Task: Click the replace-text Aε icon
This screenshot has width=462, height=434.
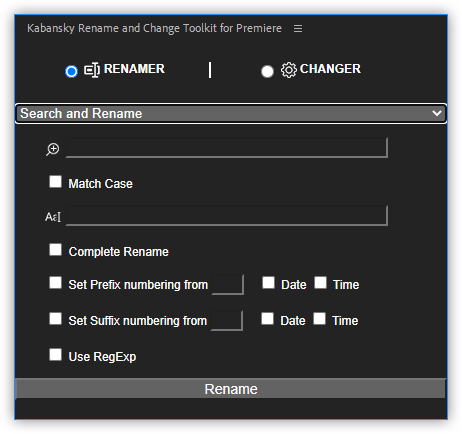Action: (x=53, y=217)
